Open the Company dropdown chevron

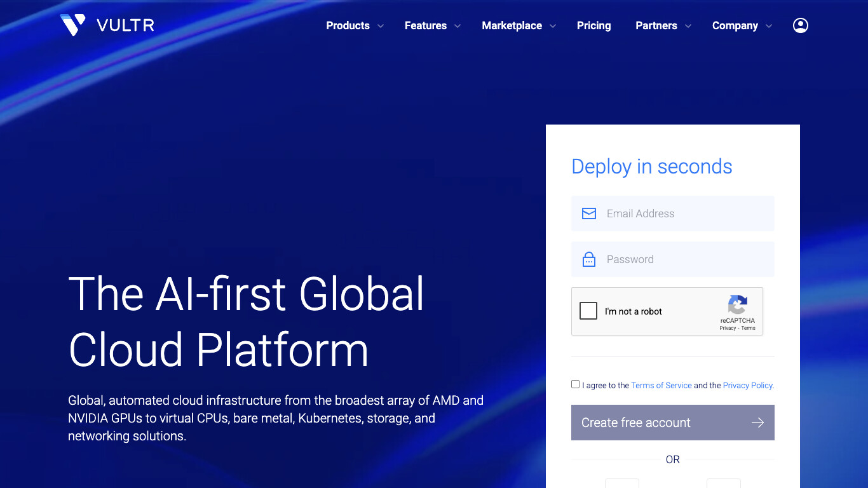[769, 26]
